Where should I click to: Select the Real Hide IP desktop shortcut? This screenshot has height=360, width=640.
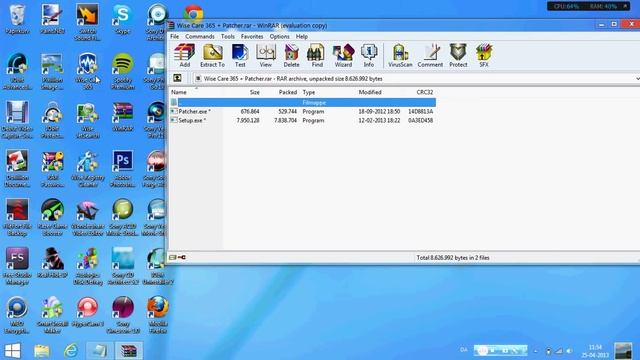(52, 263)
